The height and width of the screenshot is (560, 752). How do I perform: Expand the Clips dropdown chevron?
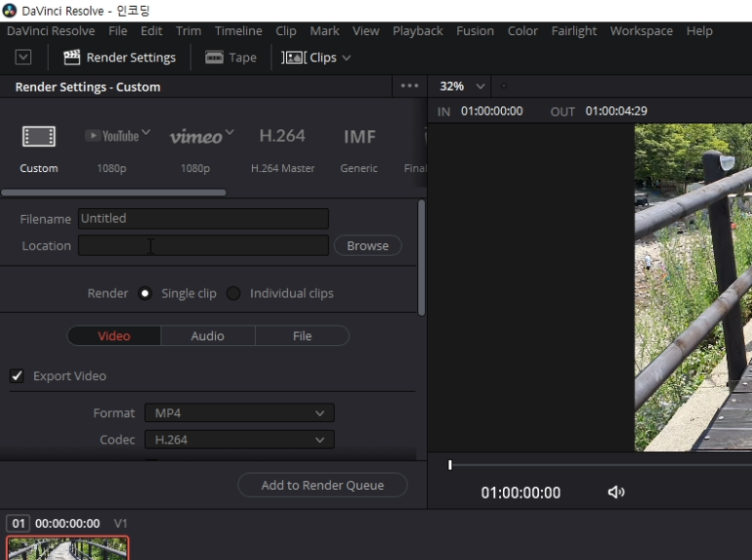(346, 58)
